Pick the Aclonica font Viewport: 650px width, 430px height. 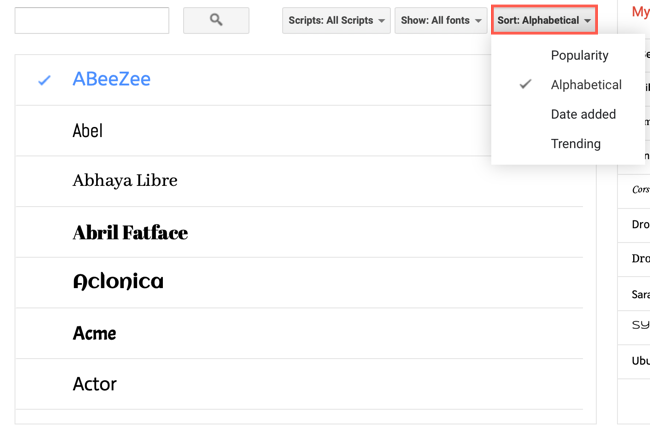coord(118,282)
